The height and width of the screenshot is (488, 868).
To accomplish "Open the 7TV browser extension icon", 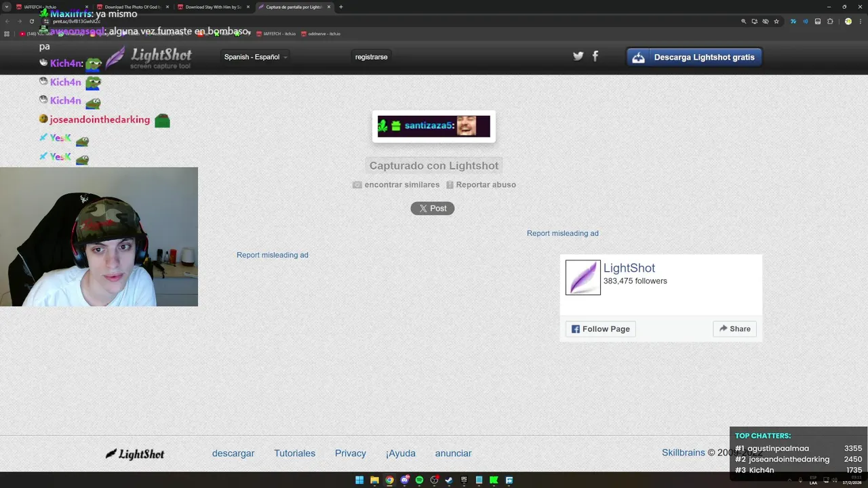I will click(x=793, y=21).
